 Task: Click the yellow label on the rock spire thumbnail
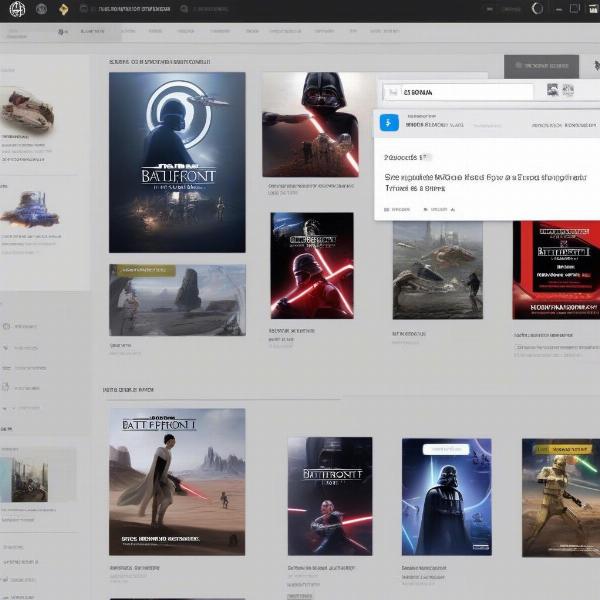tap(147, 270)
